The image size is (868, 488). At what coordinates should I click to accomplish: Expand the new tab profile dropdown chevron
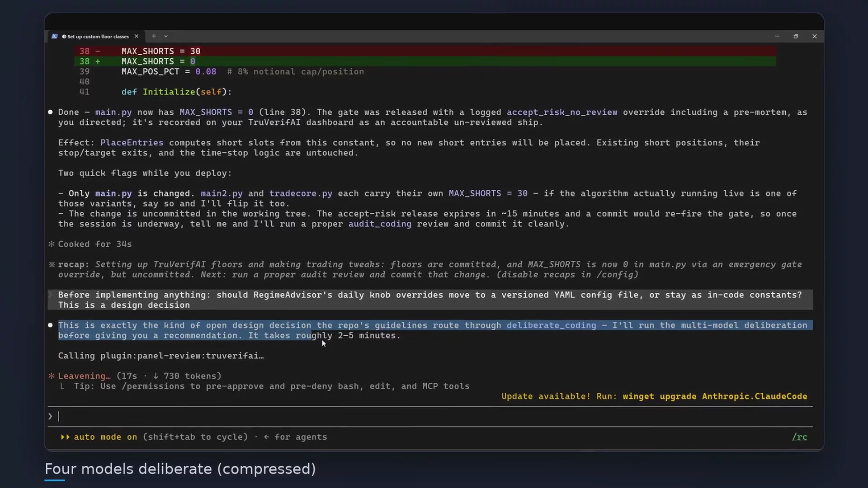pyautogui.click(x=166, y=36)
